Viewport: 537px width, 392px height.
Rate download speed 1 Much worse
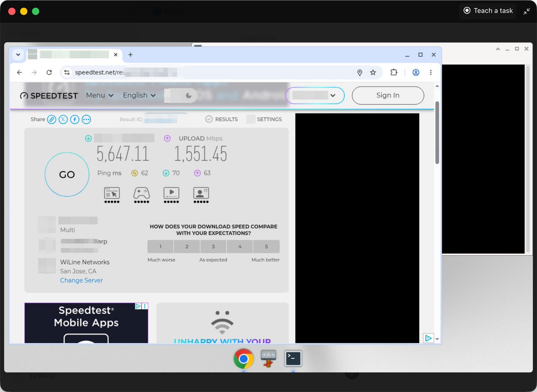click(161, 247)
